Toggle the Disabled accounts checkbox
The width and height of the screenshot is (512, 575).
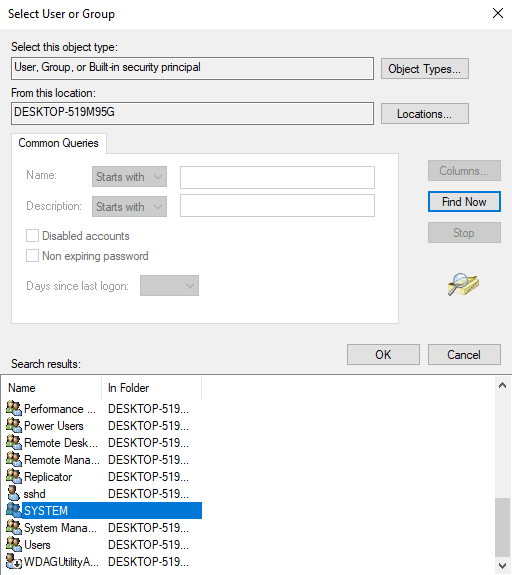pos(32,235)
